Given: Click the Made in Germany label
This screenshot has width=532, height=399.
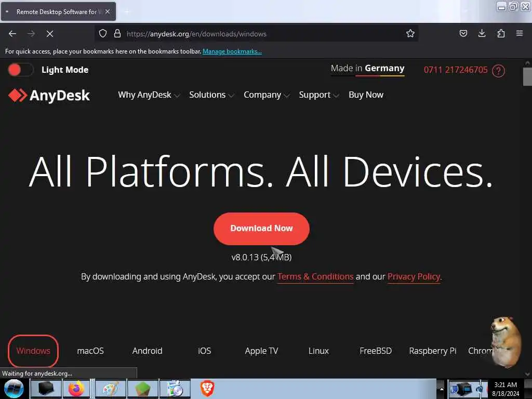Looking at the screenshot, I should point(367,69).
